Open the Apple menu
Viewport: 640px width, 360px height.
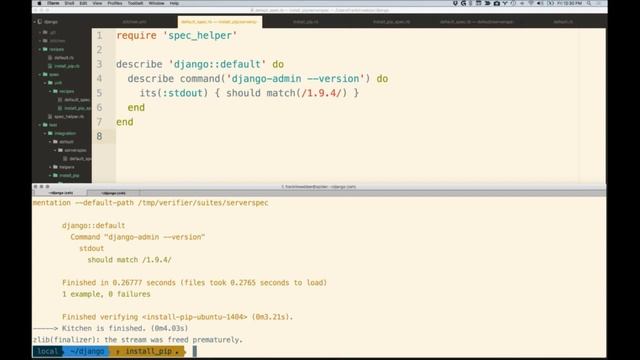[39, 3]
